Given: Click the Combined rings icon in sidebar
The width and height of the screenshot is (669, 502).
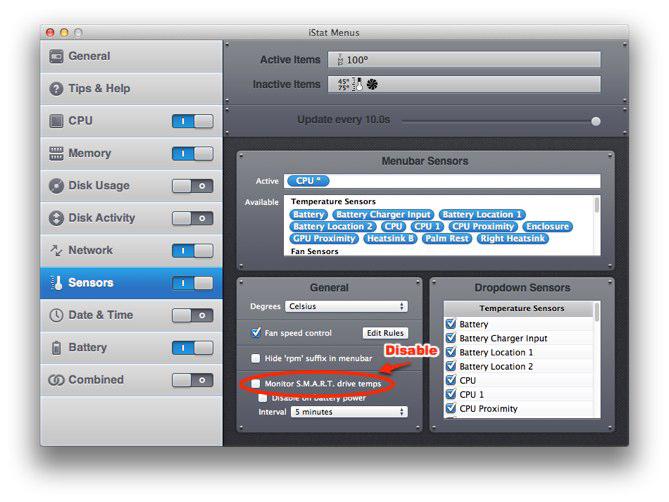Looking at the screenshot, I should click(x=56, y=380).
